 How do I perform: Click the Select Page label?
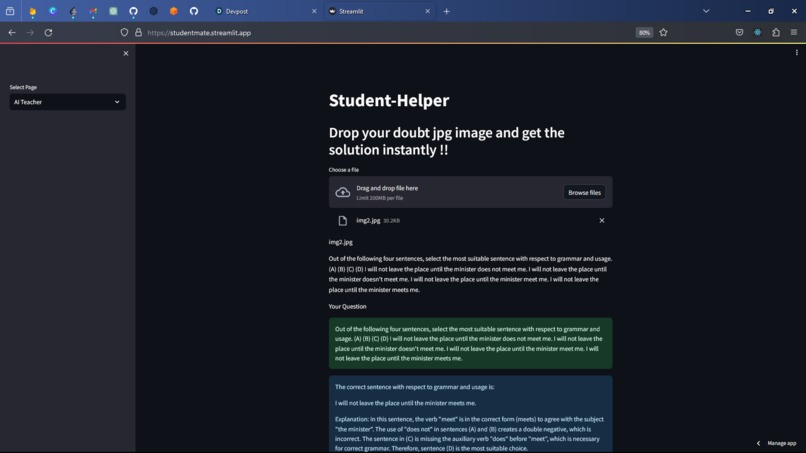[x=23, y=87]
